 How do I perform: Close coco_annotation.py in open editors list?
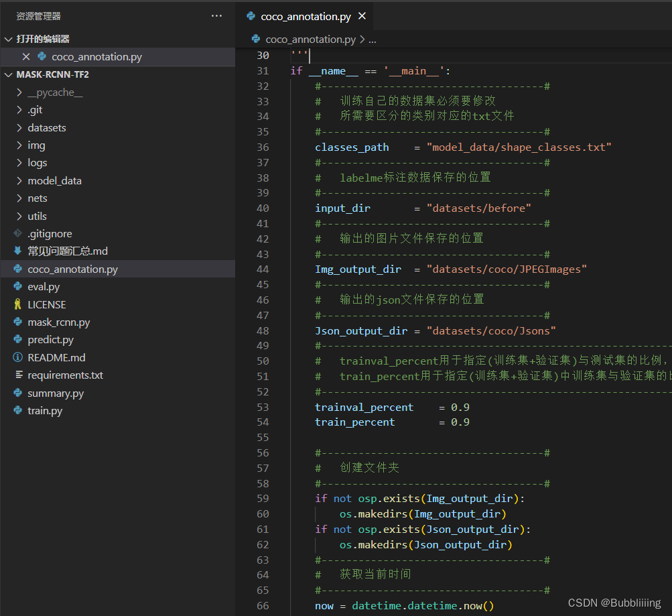[x=26, y=56]
